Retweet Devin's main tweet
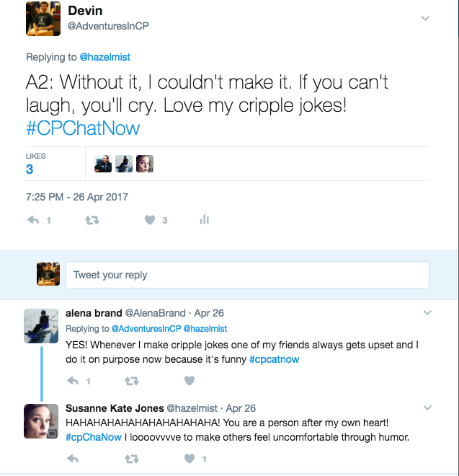Screen dimensions: 459x476 pyautogui.click(x=92, y=220)
